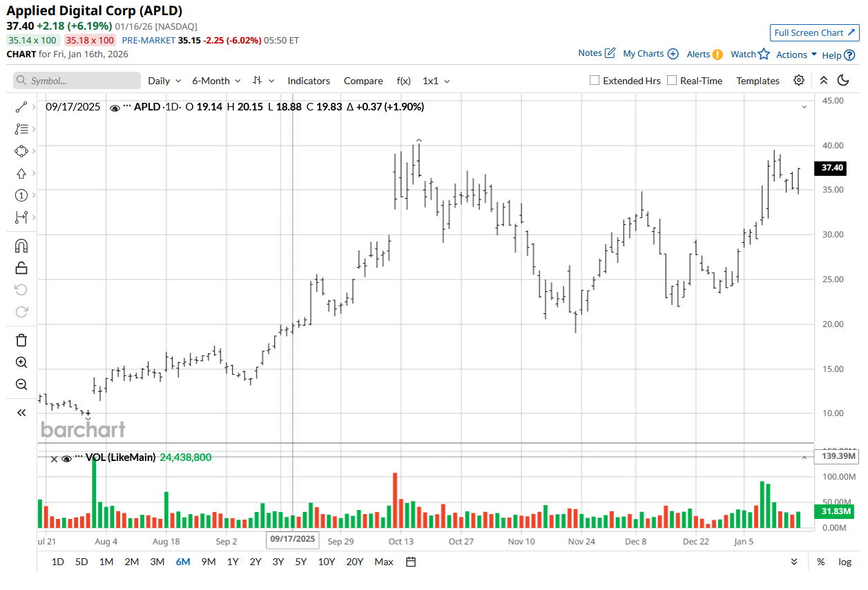
Task: Toggle the magnet snap mode
Action: [x=21, y=246]
